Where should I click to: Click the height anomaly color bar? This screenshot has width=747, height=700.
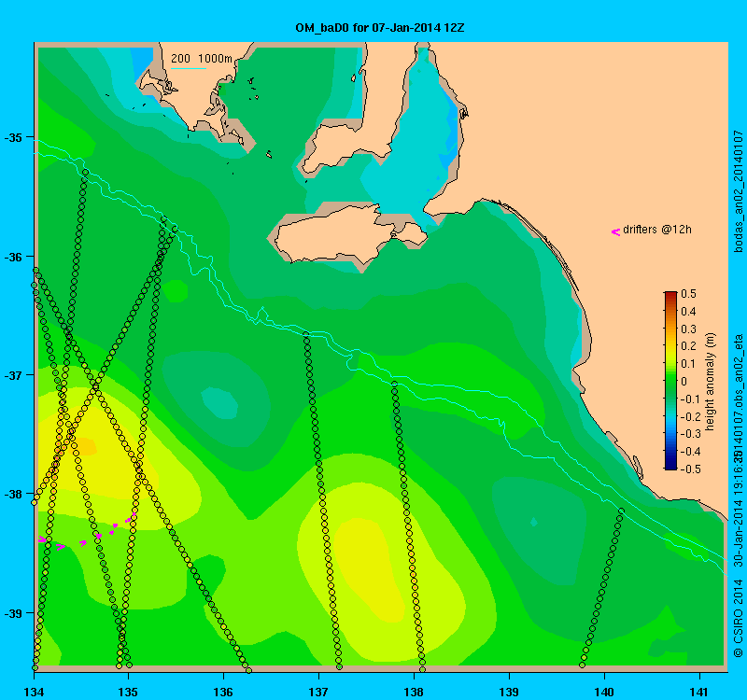[x=670, y=381]
